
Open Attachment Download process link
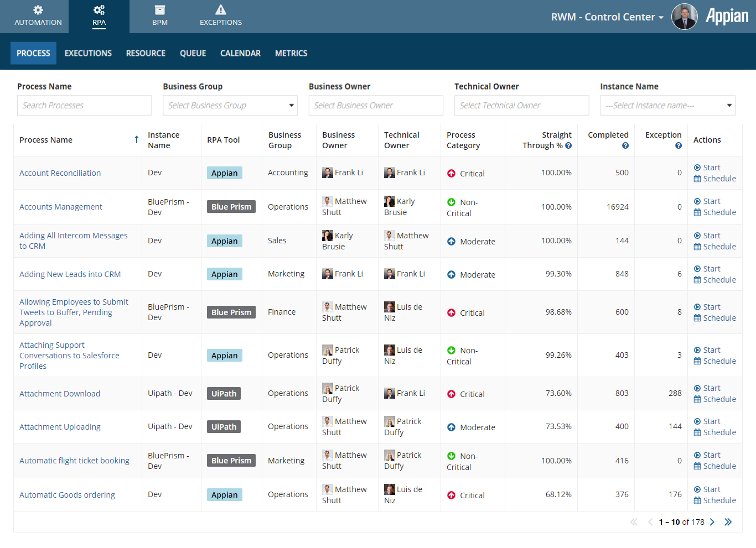[60, 394]
